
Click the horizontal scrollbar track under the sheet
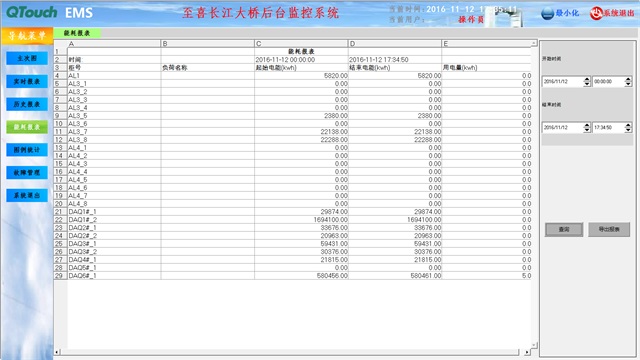click(290, 352)
